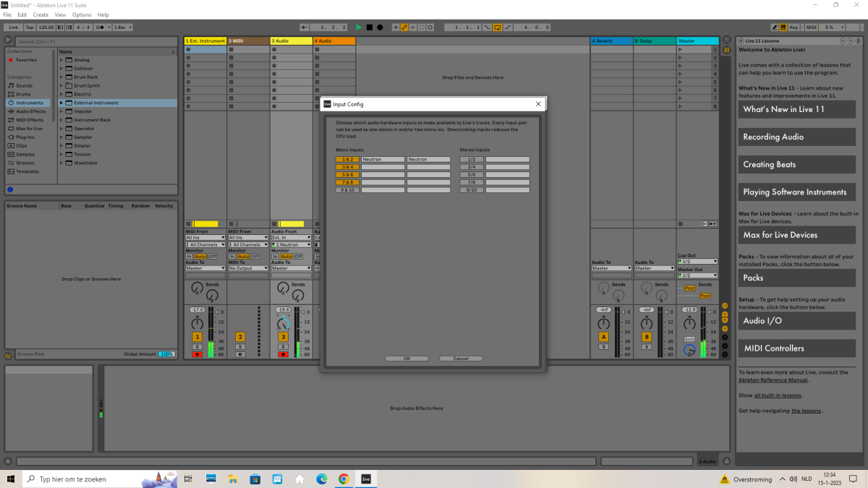868x488 pixels.
Task: Open Chrome from the taskbar
Action: click(344, 479)
